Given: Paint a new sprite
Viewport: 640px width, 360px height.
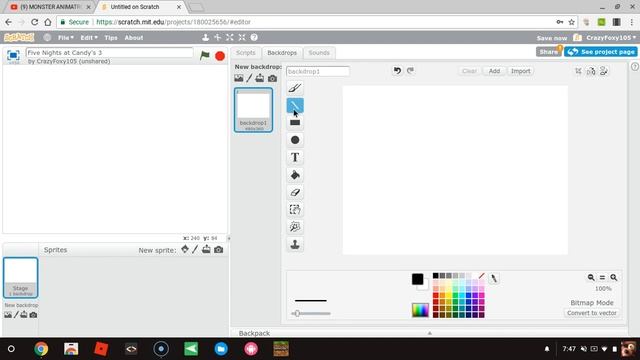Looking at the screenshot, I should click(195, 249).
